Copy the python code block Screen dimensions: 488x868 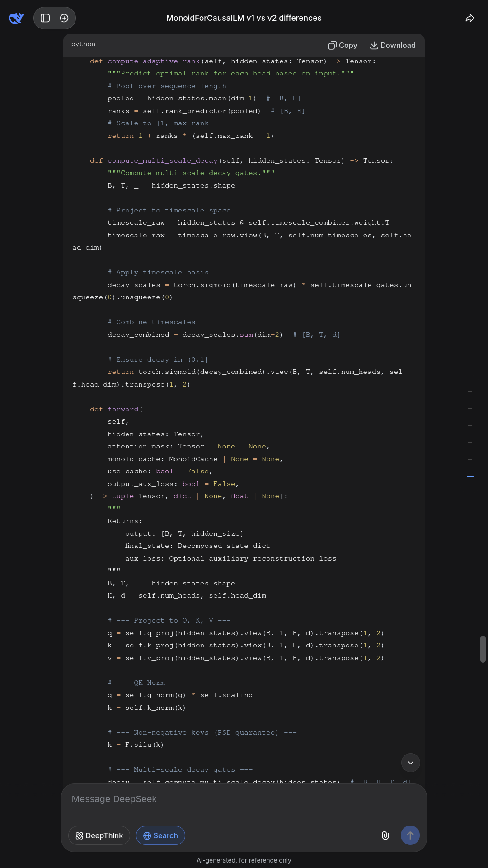click(343, 45)
